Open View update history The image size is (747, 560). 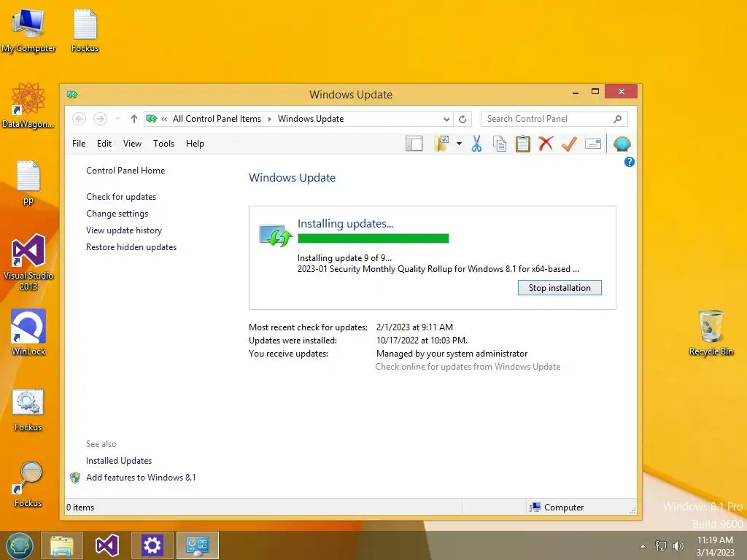click(x=124, y=230)
